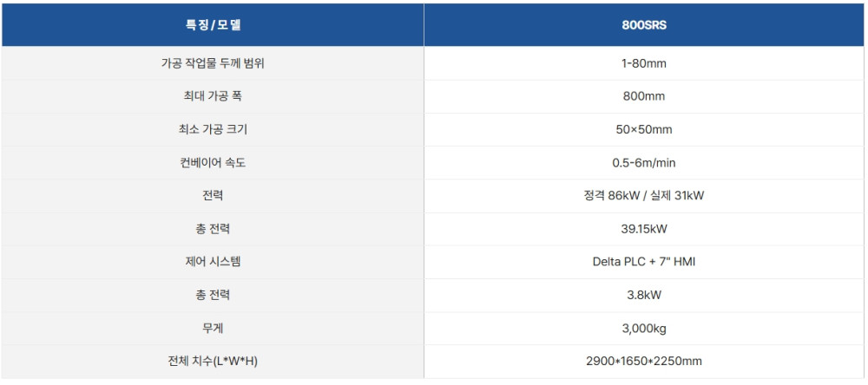Select the 컨베이어 속도 label cell

(213, 162)
